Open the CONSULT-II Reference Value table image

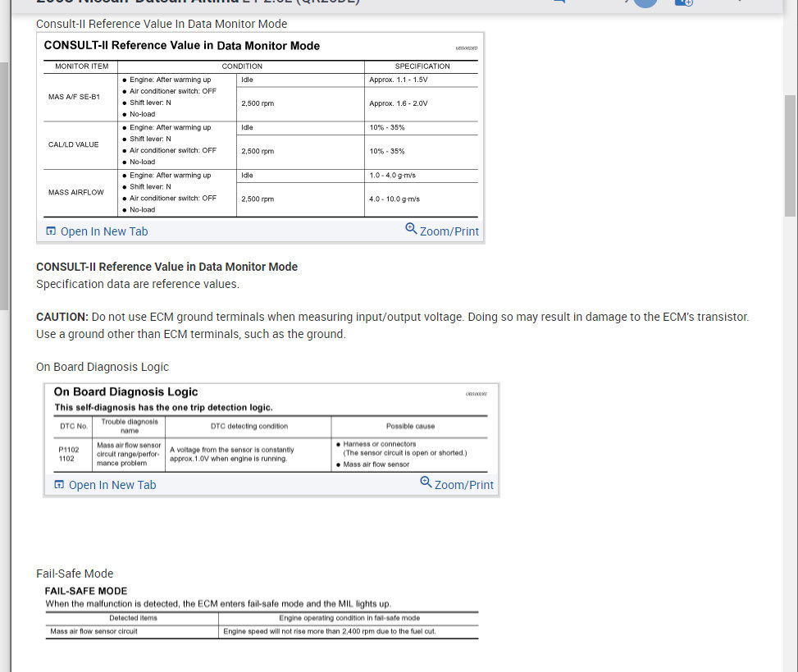pyautogui.click(x=261, y=126)
